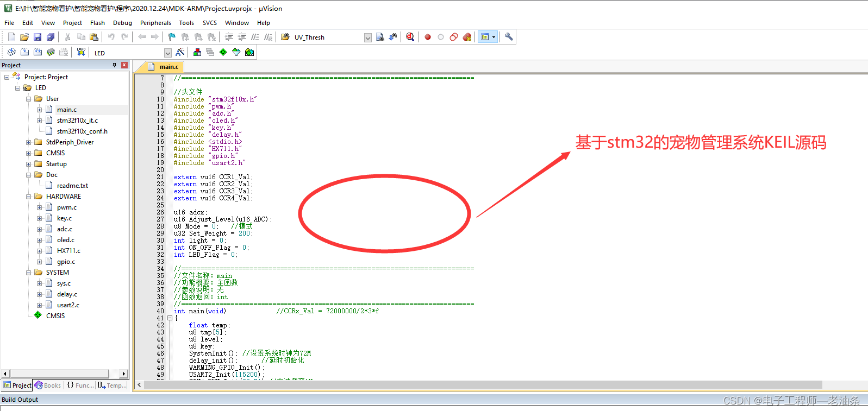The width and height of the screenshot is (868, 411).
Task: Expand HX711.c dependencies
Action: coord(39,251)
